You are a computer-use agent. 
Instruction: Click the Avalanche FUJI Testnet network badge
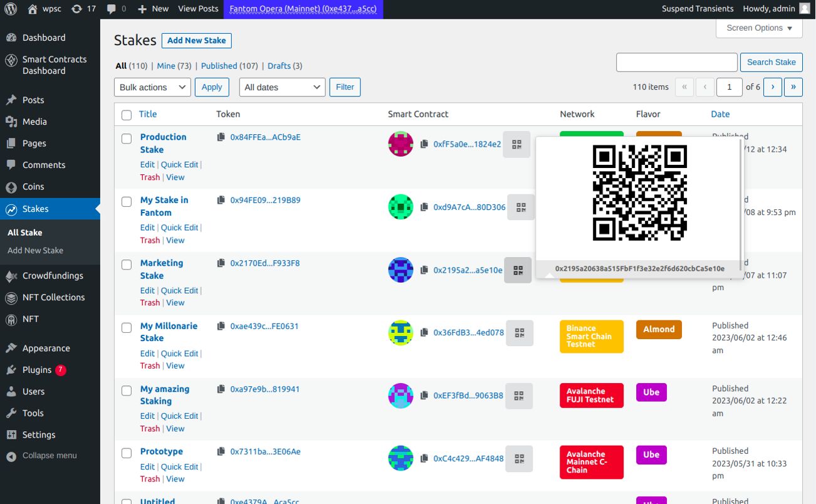coord(592,396)
